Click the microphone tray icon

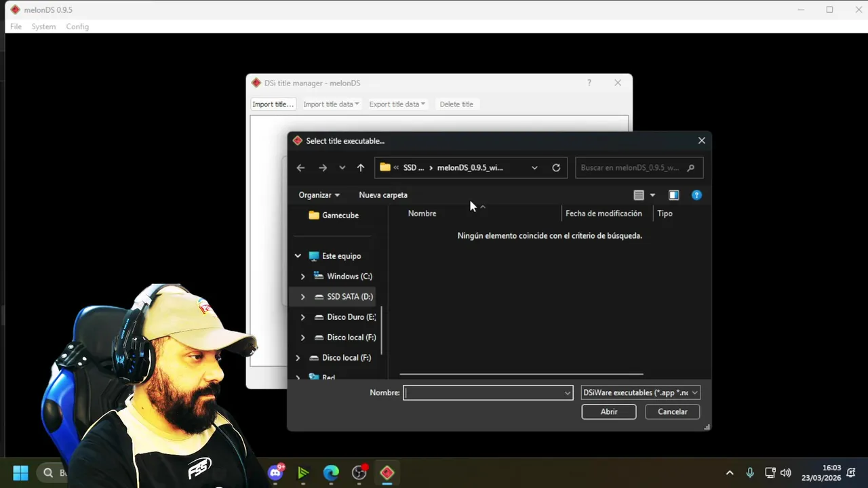(750, 473)
